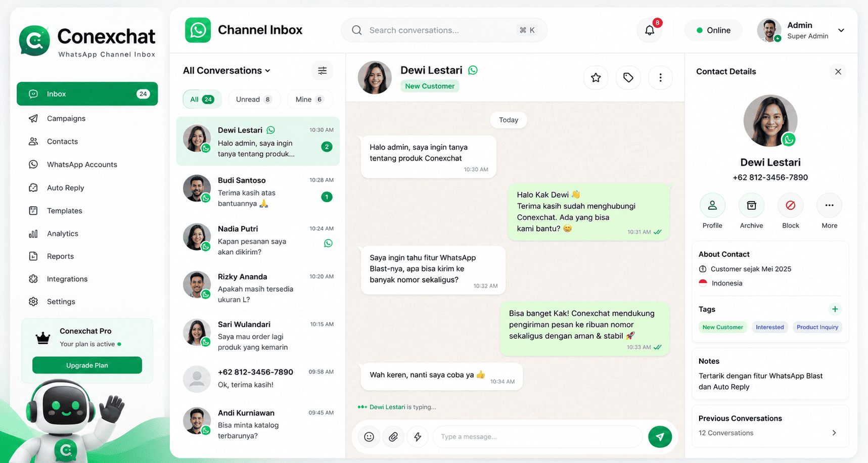Switch to the Unread tab
This screenshot has width=868, height=463.
coord(254,100)
